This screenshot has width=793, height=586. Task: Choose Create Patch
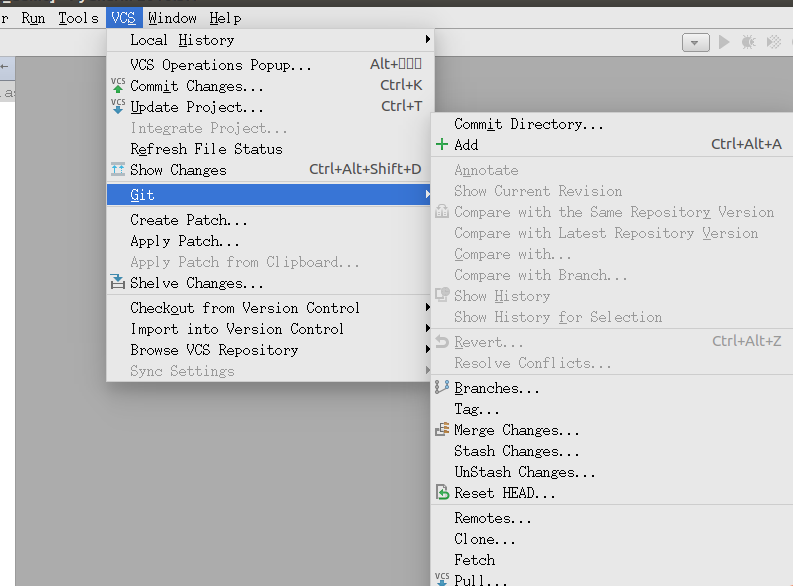[270, 220]
